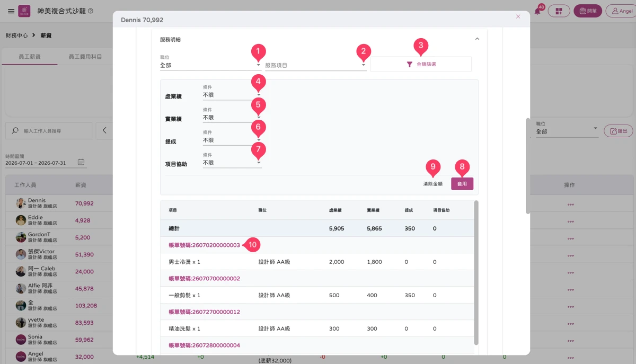Go to 財務中心 in the breadcrumb
Image resolution: width=636 pixels, height=364 pixels.
click(x=16, y=35)
